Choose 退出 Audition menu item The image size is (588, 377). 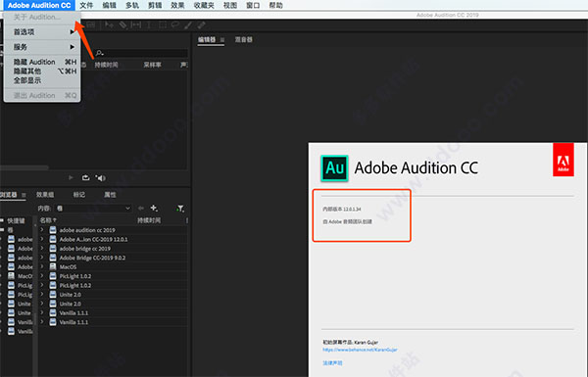pos(42,96)
